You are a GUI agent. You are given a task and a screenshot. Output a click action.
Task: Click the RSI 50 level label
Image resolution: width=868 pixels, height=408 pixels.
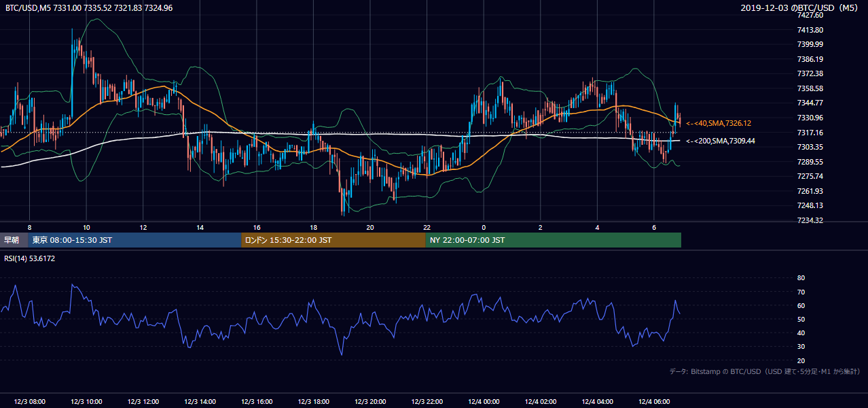click(x=801, y=319)
